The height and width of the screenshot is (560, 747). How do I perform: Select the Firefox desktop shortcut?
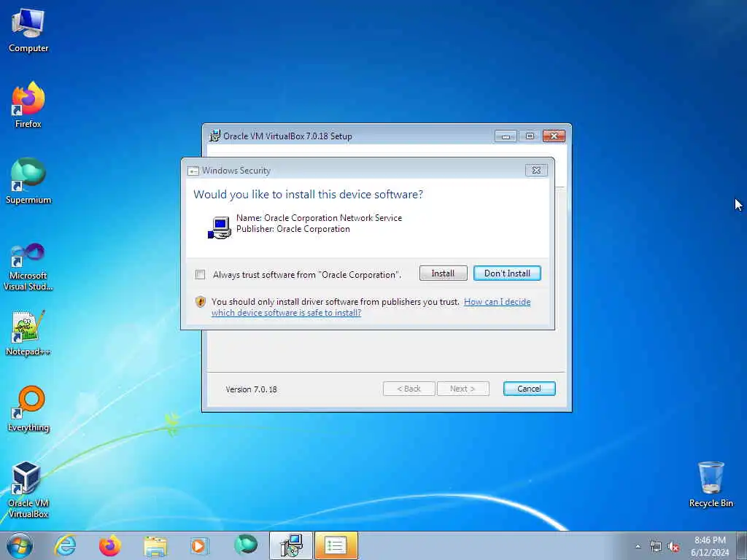point(28,105)
